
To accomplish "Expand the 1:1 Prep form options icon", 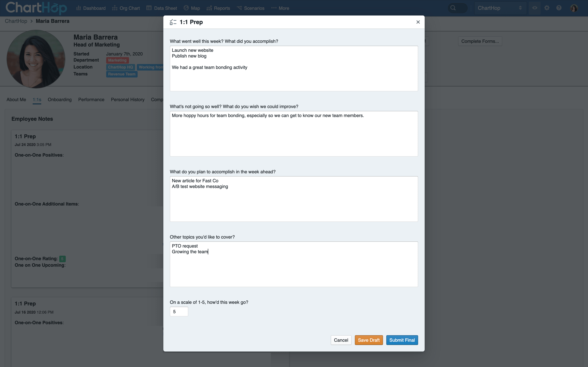I will point(173,22).
